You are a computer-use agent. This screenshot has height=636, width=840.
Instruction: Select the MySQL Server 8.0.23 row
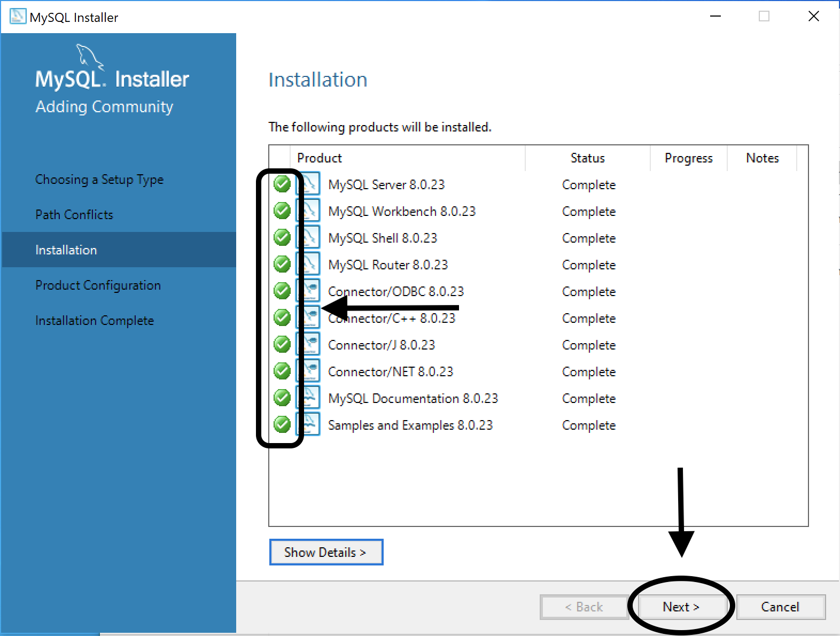(x=538, y=184)
